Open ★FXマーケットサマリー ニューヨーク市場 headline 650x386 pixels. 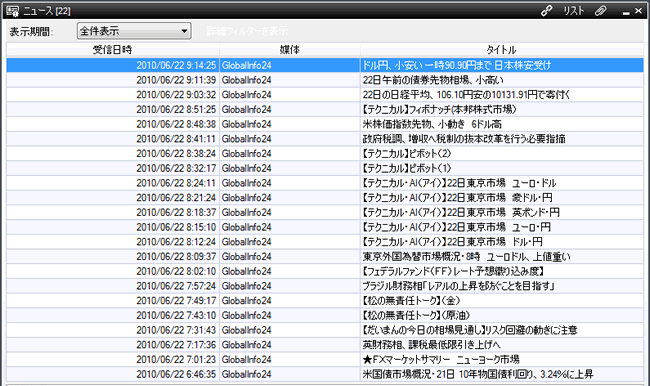[x=441, y=359]
